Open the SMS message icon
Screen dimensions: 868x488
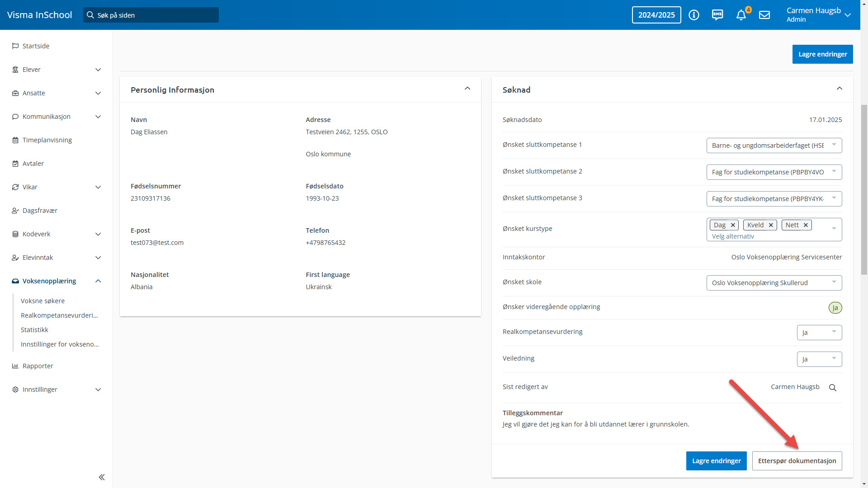click(717, 15)
